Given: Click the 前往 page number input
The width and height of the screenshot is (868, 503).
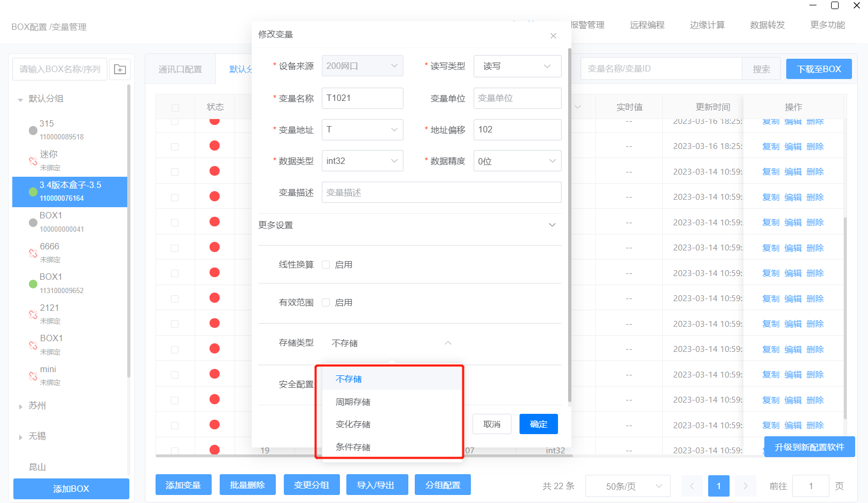Looking at the screenshot, I should tap(811, 486).
